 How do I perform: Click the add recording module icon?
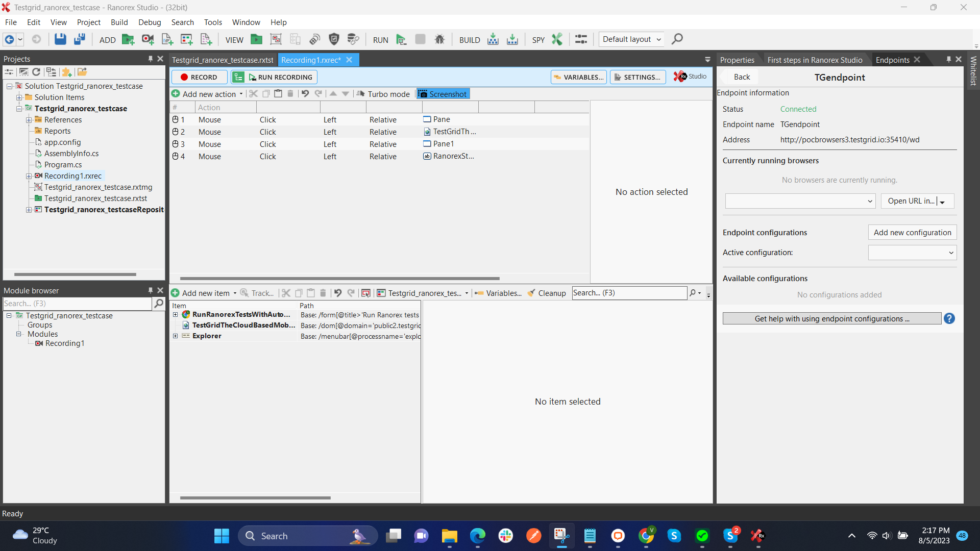click(148, 39)
